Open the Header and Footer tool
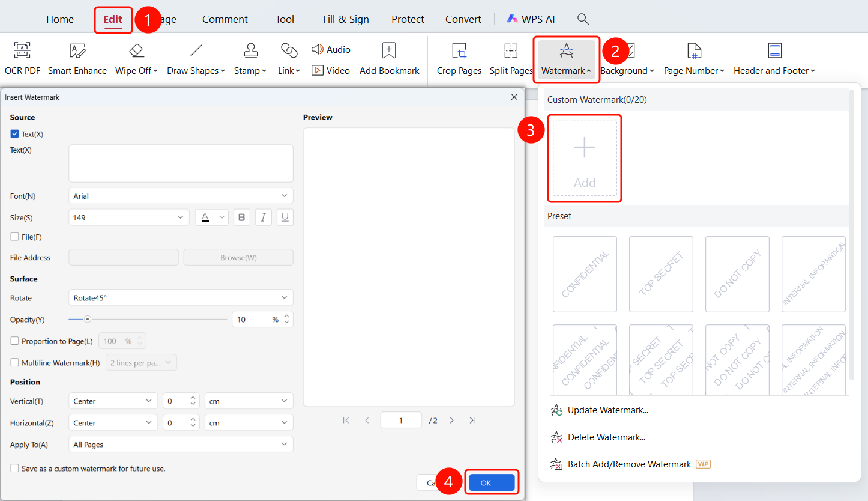Screen dimensions: 868x501 click(774, 59)
